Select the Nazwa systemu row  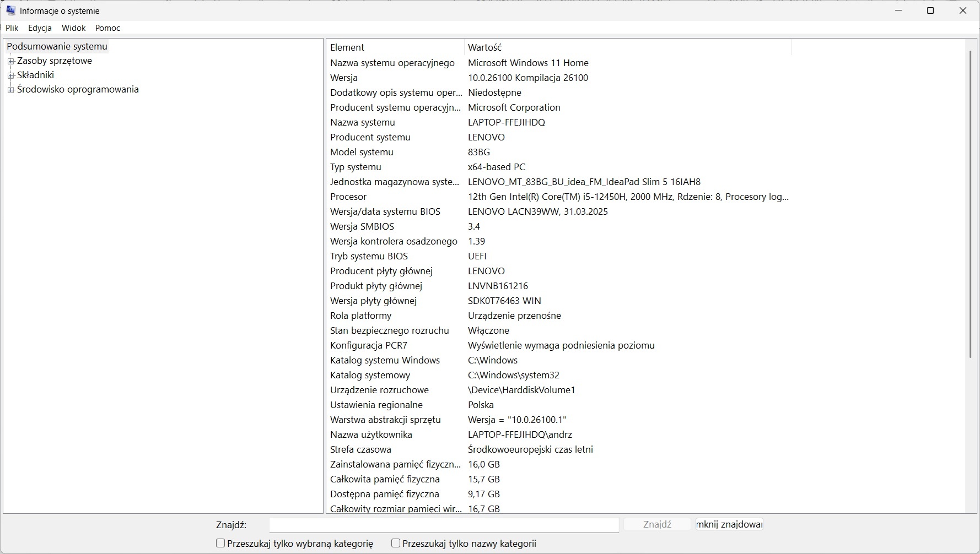(x=559, y=122)
